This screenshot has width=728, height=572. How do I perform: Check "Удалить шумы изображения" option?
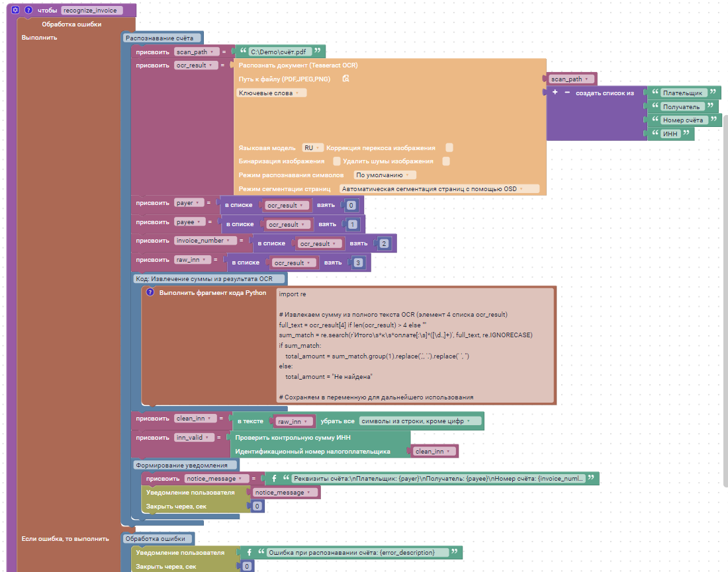tap(446, 161)
